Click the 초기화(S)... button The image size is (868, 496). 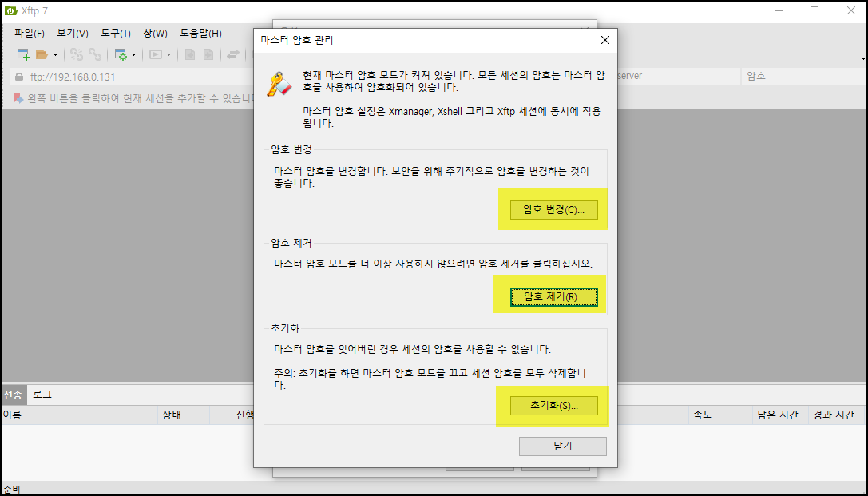[x=553, y=405]
